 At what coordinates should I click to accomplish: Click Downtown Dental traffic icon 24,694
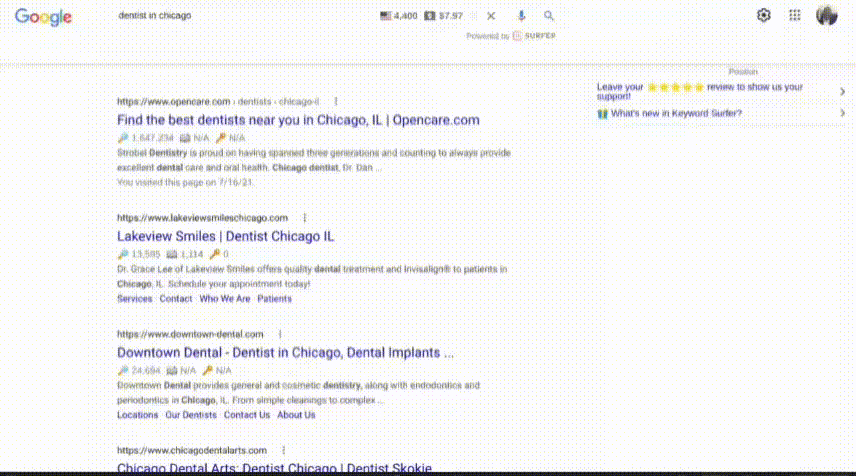123,371
